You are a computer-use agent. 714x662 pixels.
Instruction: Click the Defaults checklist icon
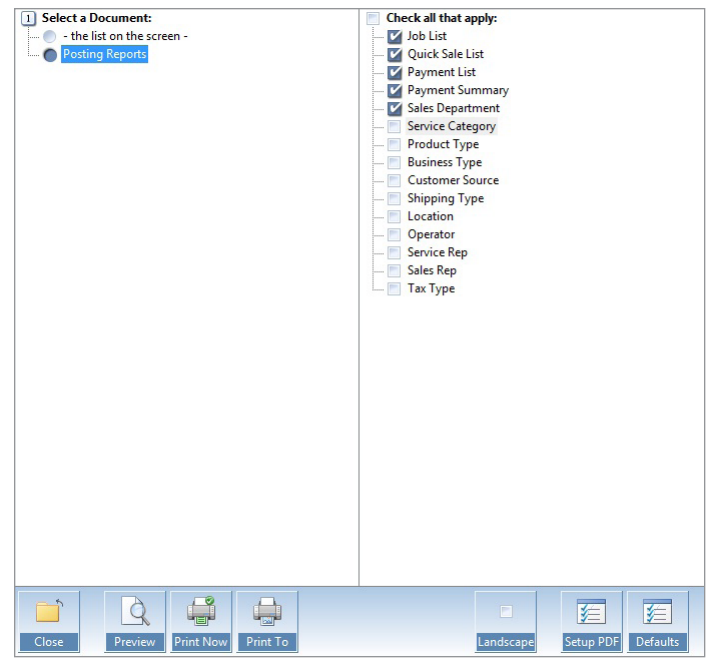click(657, 611)
